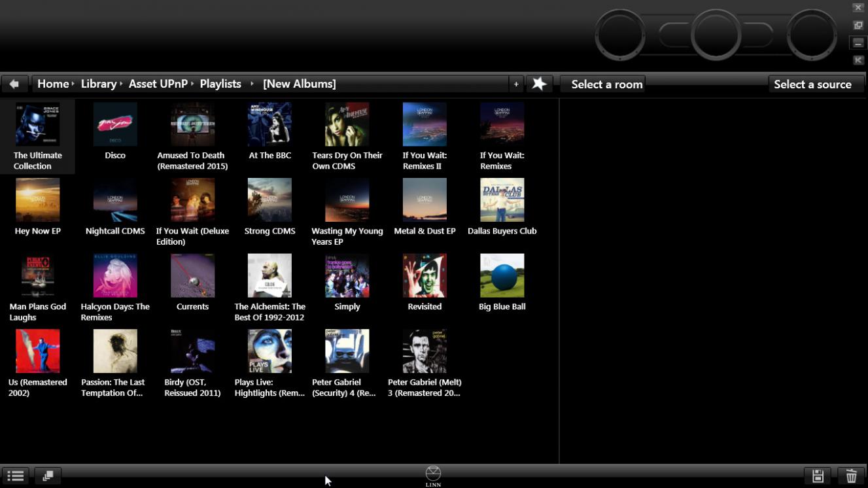Click the back arrow navigation button
Viewport: 868px width, 488px height.
click(x=14, y=84)
